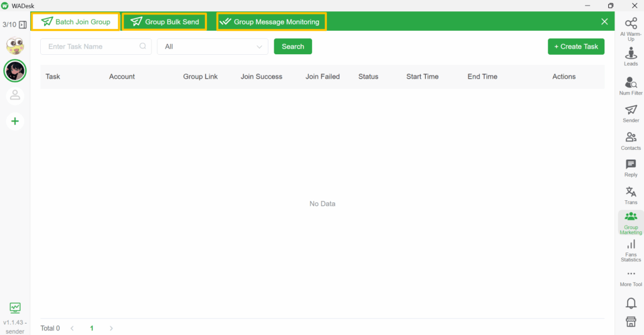Open the Sender tool
The height and width of the screenshot is (335, 644).
(631, 113)
